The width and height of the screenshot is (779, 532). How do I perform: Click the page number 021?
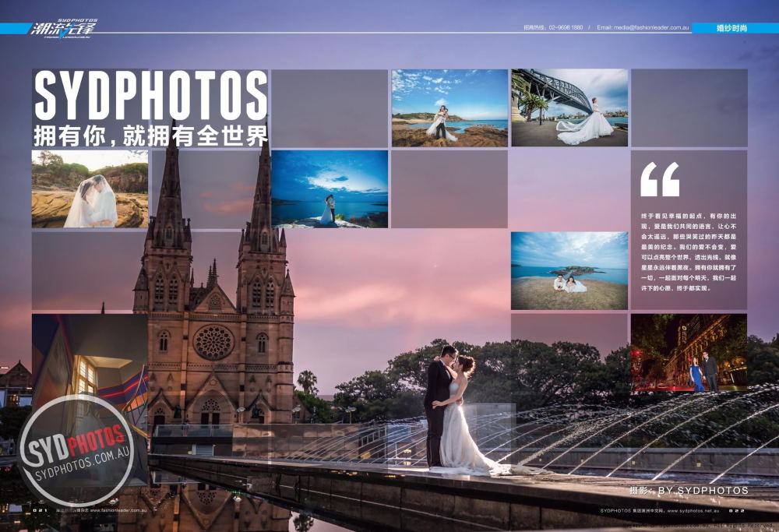coord(40,510)
